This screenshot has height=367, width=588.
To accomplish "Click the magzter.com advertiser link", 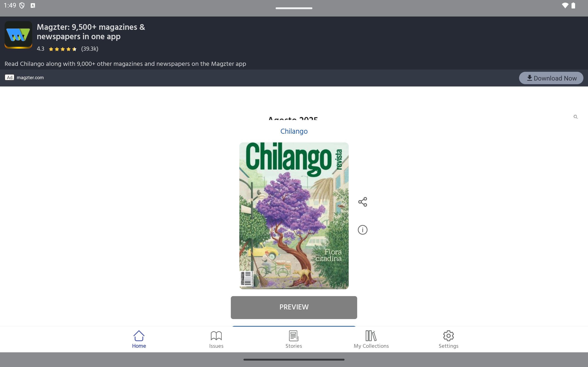I will pos(30,78).
